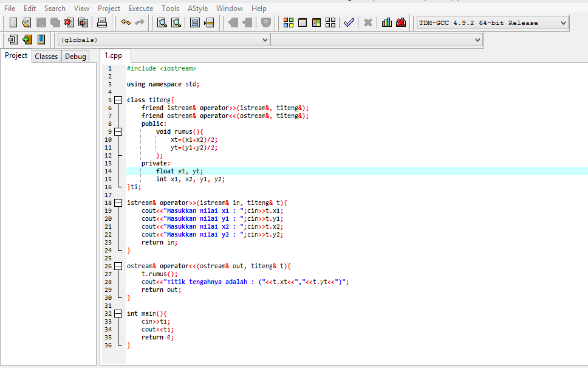
Task: Click the Compile & Run toolbar icon
Action: point(316,23)
